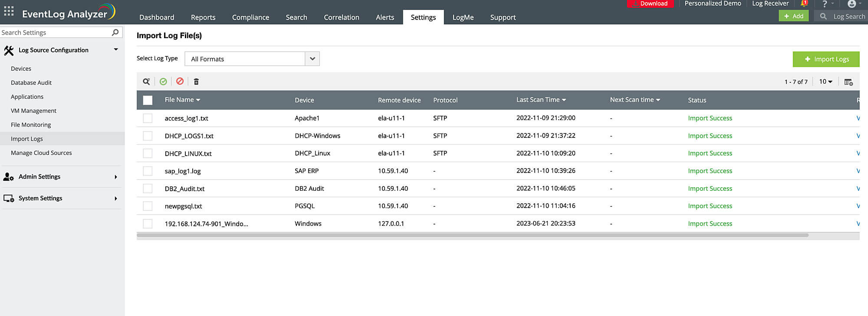The width and height of the screenshot is (868, 316).
Task: Check the box for access_log1.txt
Action: (x=148, y=118)
